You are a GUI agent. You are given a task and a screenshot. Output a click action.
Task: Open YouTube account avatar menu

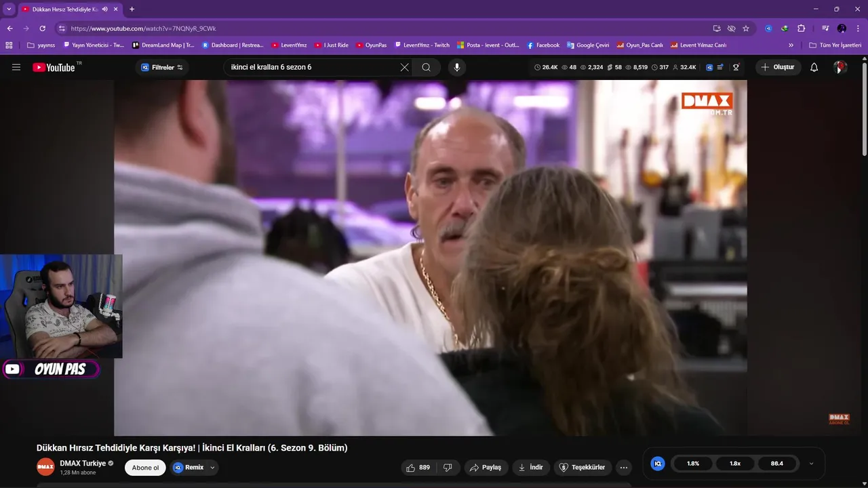point(840,67)
